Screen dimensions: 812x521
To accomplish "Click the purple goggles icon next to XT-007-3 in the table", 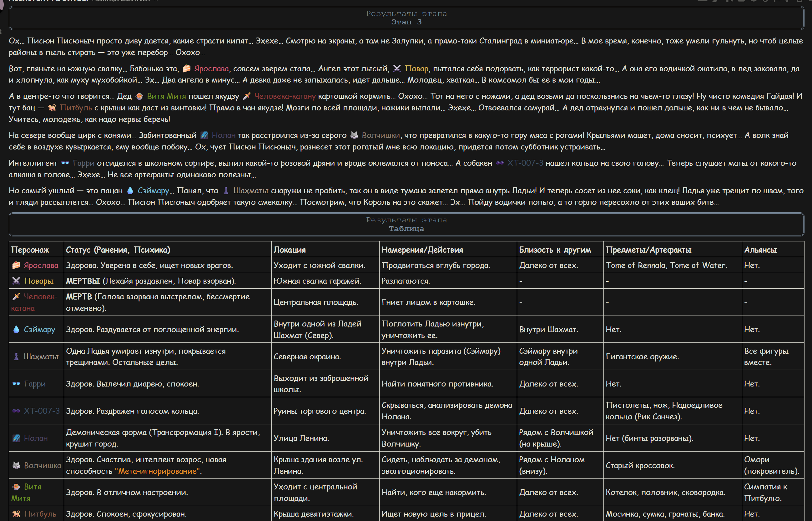I will pos(16,411).
